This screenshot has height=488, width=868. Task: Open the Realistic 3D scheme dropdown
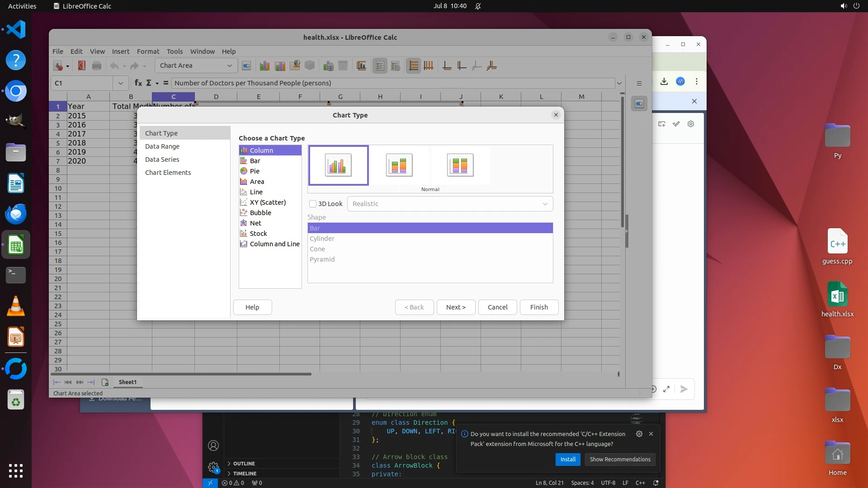[449, 204]
